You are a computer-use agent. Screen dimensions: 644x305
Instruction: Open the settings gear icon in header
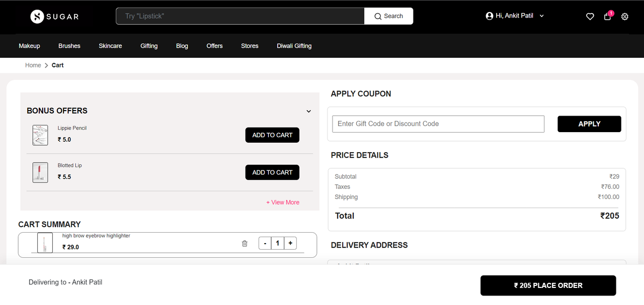click(x=625, y=17)
